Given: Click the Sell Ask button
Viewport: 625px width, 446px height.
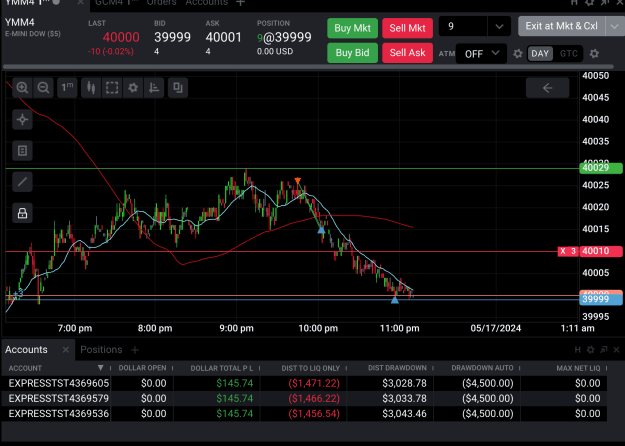Looking at the screenshot, I should (407, 53).
